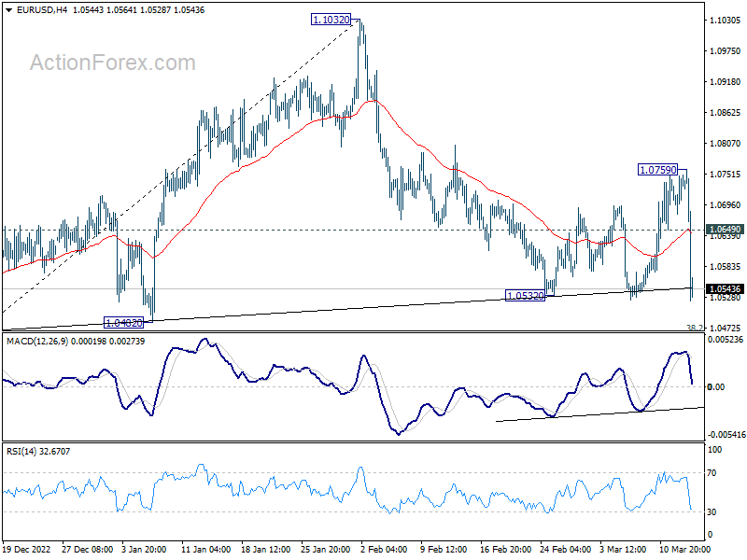
Task: Click the 1.06960 price axis value
Action: point(726,205)
